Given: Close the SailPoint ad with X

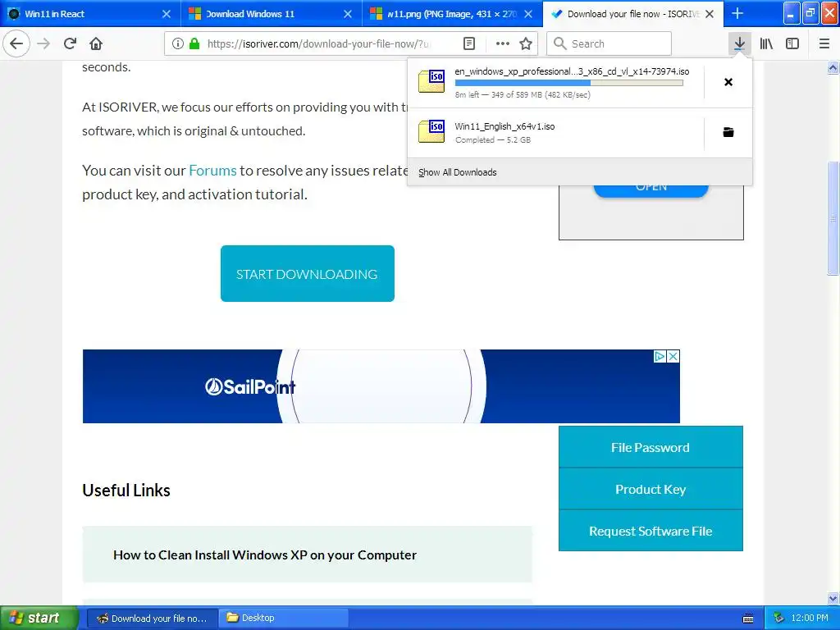Looking at the screenshot, I should 673,356.
